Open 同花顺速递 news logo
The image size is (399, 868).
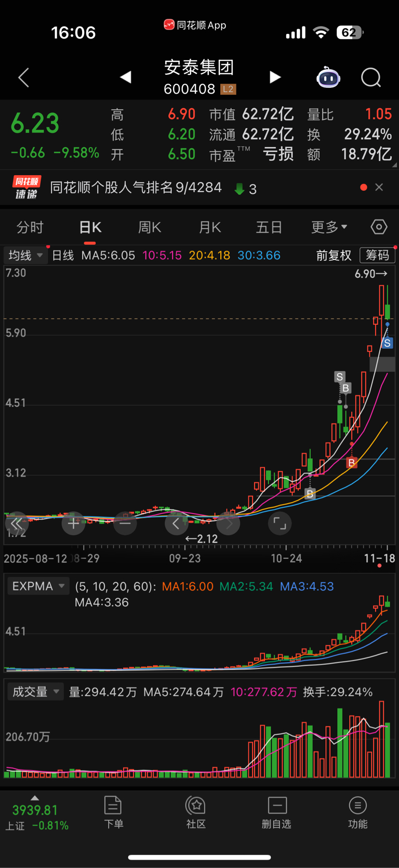click(x=26, y=188)
